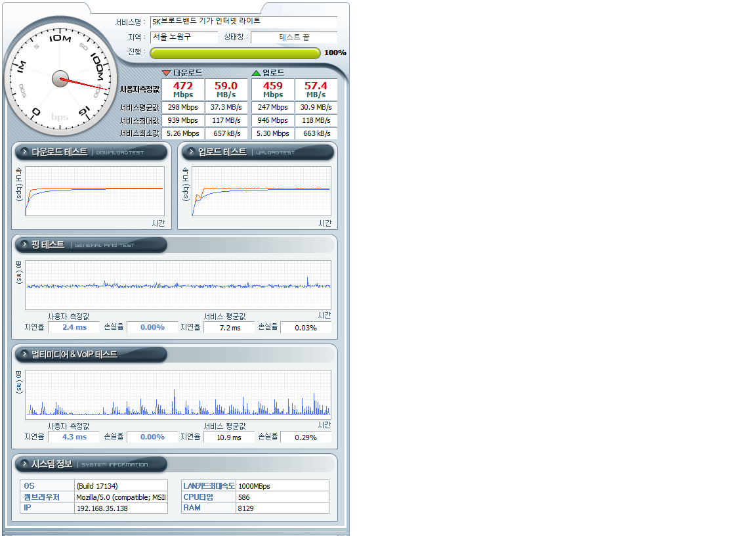Click the IP address value 192.168.35.138
Viewport: 756px width, 536px height.
tap(121, 508)
